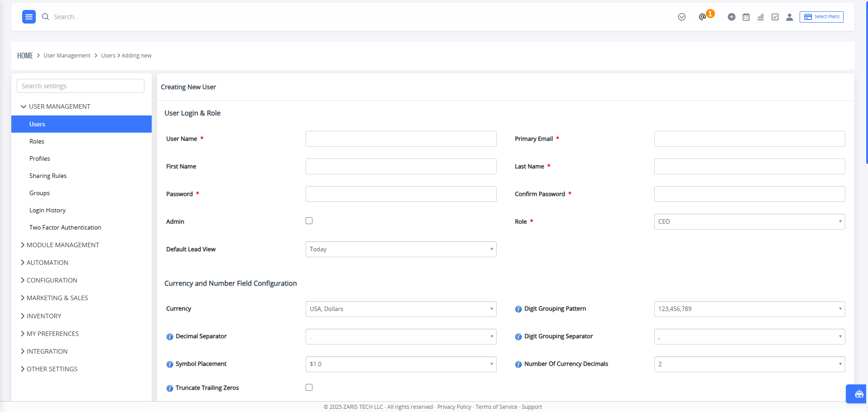Open the hamburger main menu
This screenshot has width=868, height=412.
[x=29, y=17]
